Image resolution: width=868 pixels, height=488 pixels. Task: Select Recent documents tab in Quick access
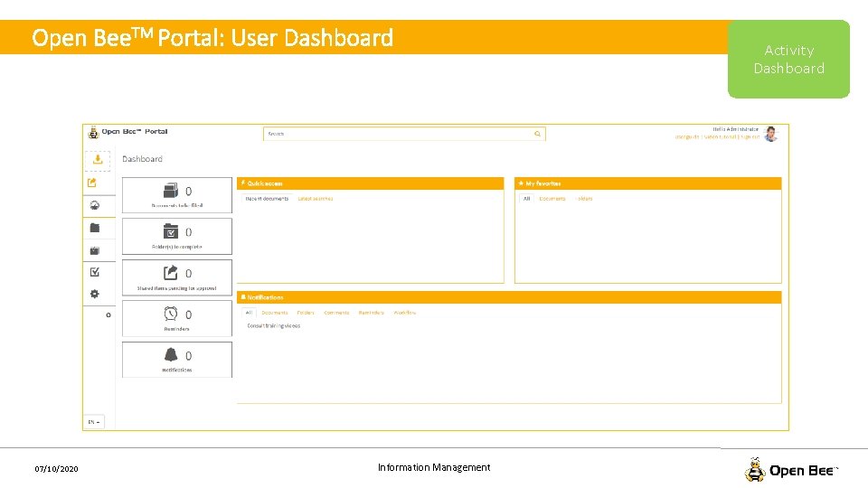pyautogui.click(x=267, y=199)
